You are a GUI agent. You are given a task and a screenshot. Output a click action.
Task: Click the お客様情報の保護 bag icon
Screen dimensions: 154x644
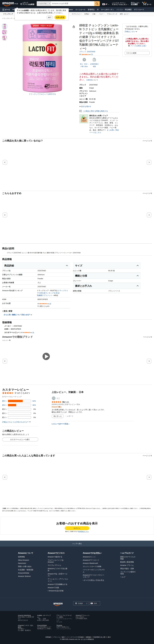click(x=94, y=60)
